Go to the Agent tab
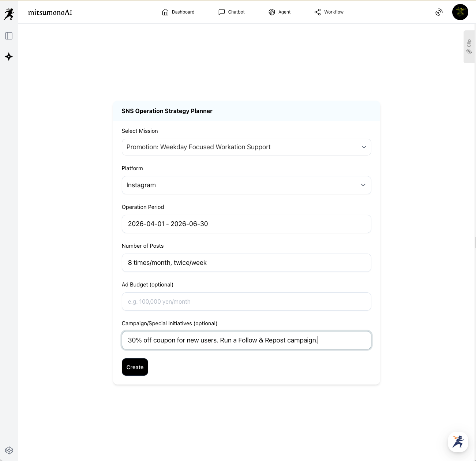Image resolution: width=476 pixels, height=461 pixels. (280, 12)
